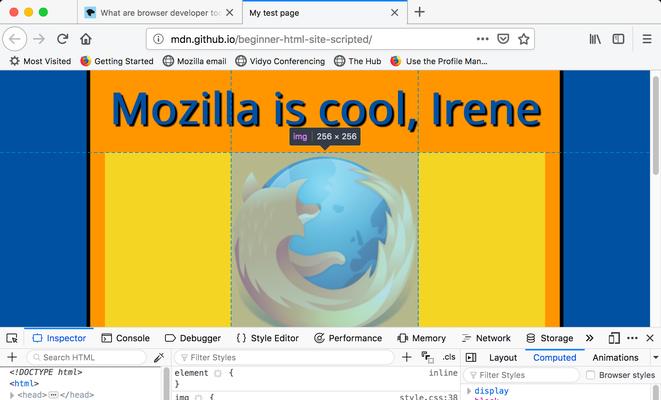Open the Vidyo Conferencing bookmark

pos(280,61)
